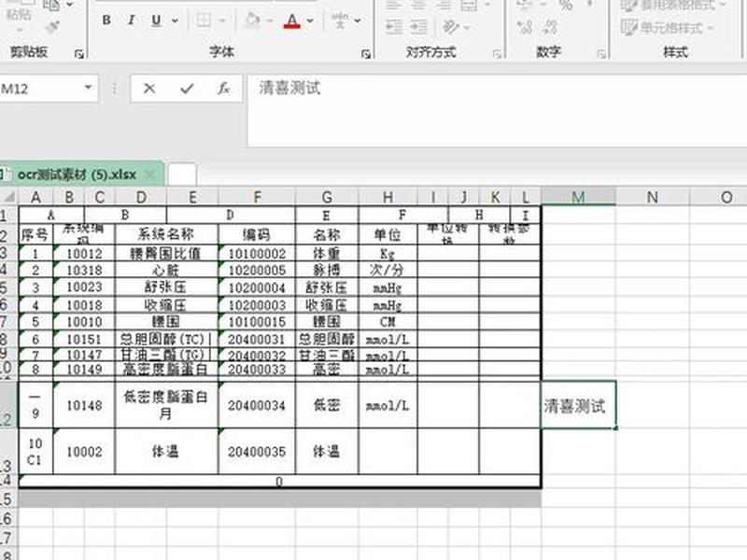This screenshot has height=560, width=747.
Task: Click the cell with 10100002
Action: (x=257, y=253)
